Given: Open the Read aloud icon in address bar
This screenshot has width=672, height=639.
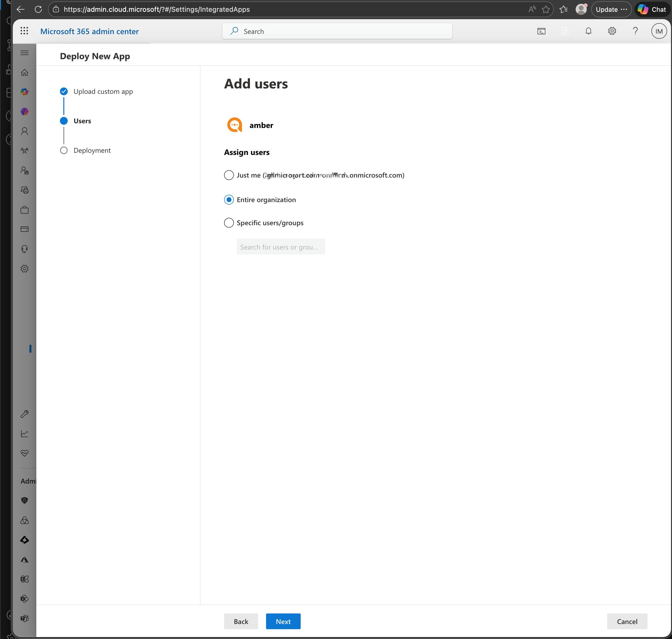Looking at the screenshot, I should tap(532, 10).
